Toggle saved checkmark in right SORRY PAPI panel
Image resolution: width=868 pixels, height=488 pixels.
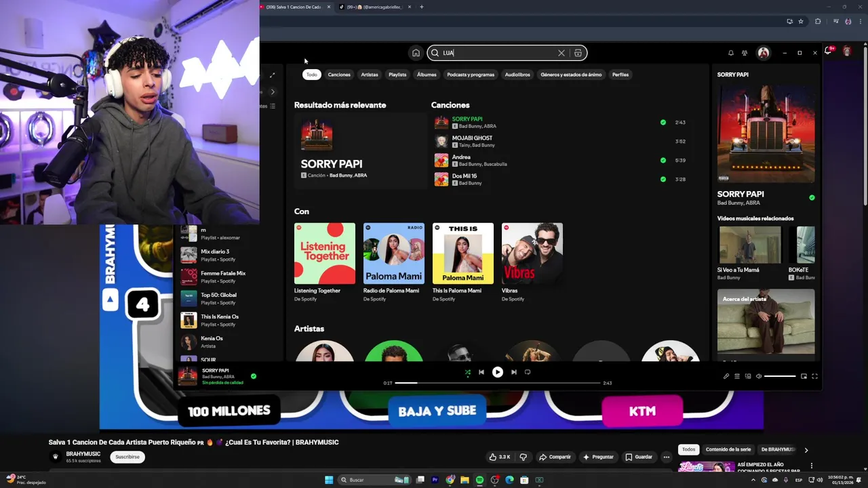point(812,198)
